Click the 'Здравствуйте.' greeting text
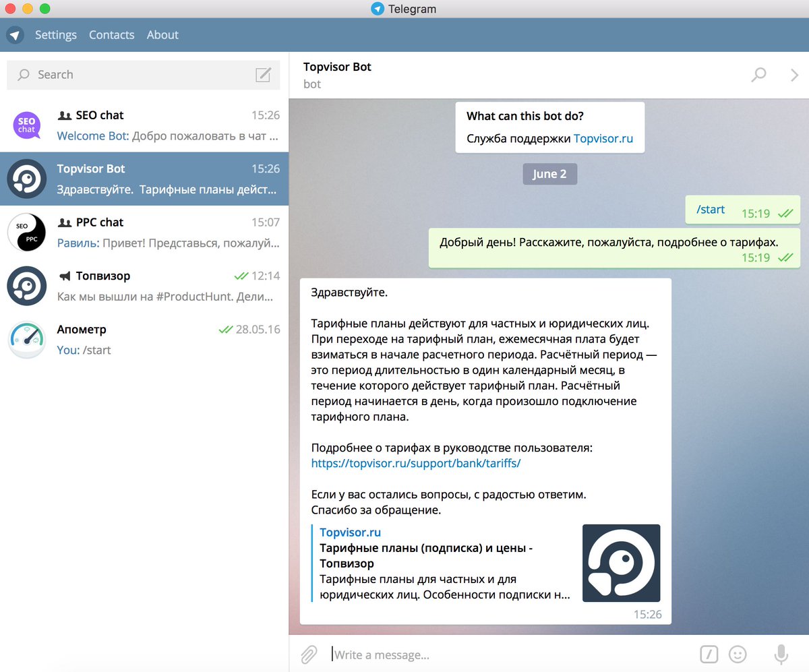Screen dimensions: 809x672 350,293
